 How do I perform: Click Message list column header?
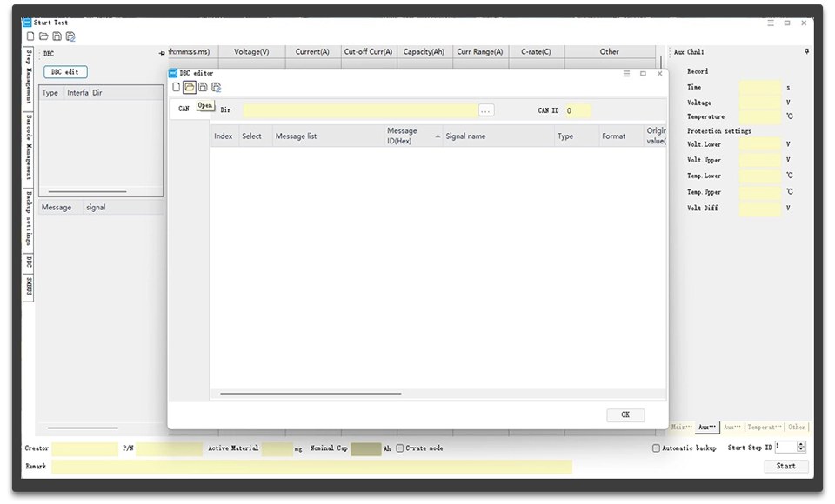tap(328, 136)
